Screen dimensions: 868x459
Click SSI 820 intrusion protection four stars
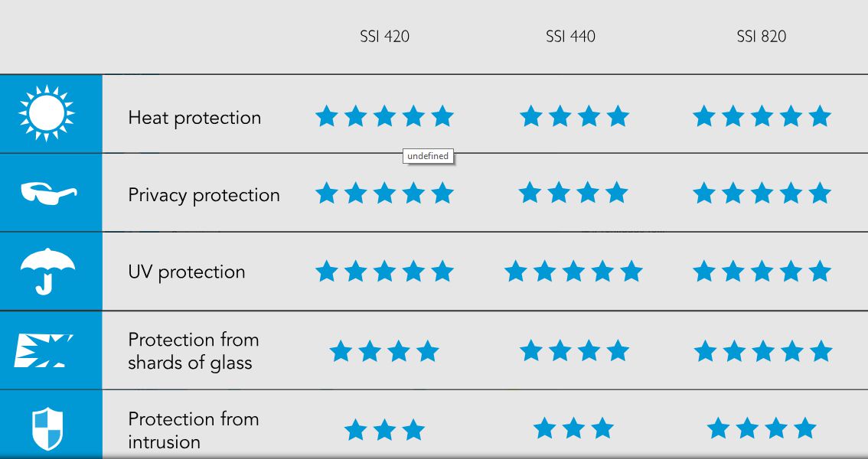(x=762, y=428)
